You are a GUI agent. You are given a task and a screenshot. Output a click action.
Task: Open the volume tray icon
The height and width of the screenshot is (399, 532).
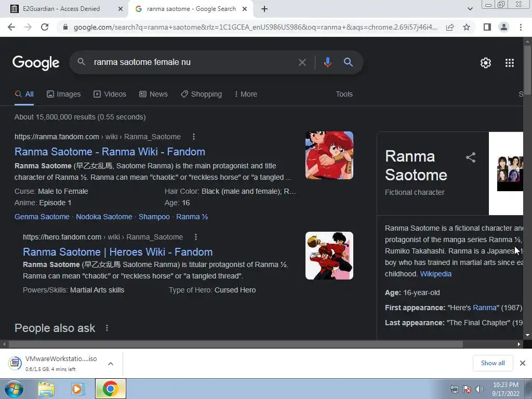[x=479, y=389]
